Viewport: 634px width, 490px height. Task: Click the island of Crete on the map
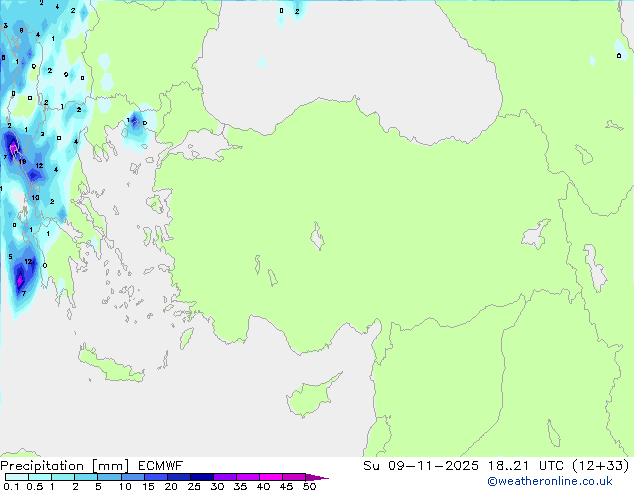[111, 366]
